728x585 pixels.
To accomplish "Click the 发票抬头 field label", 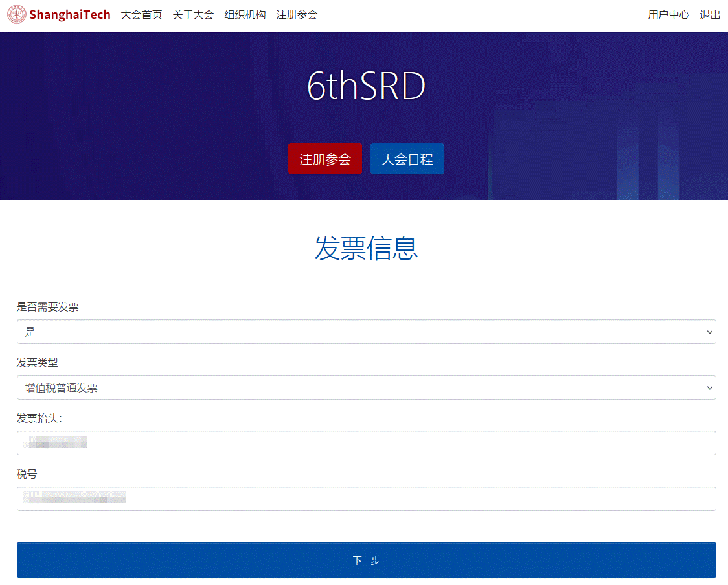I will (39, 419).
